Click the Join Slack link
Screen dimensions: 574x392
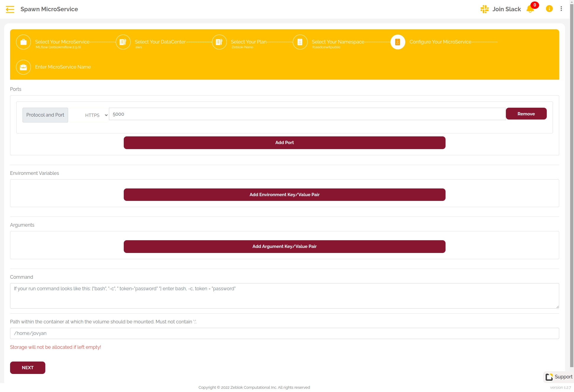506,9
